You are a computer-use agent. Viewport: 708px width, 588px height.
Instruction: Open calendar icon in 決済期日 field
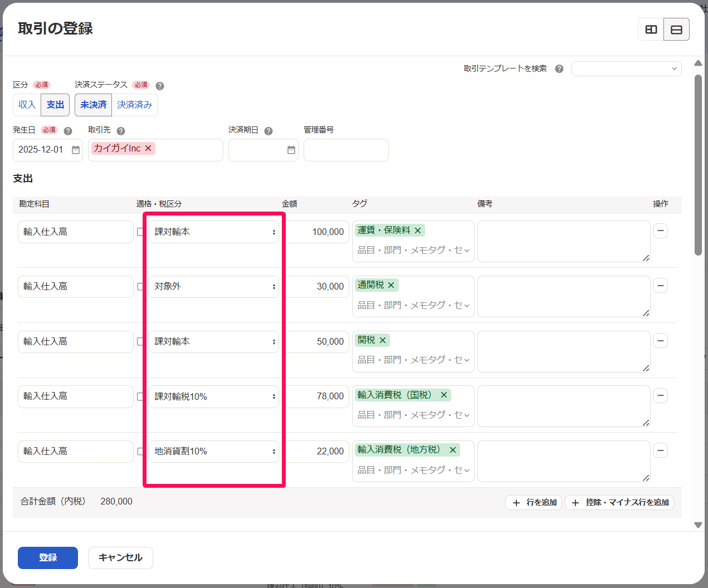pos(291,150)
